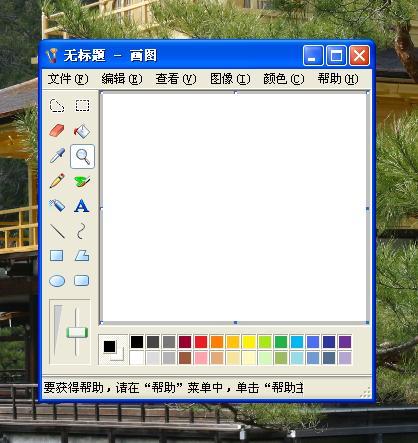Screen dimensions: 418x443
Task: Pick pink swatch in bottom row
Action: pyautogui.click(x=201, y=358)
